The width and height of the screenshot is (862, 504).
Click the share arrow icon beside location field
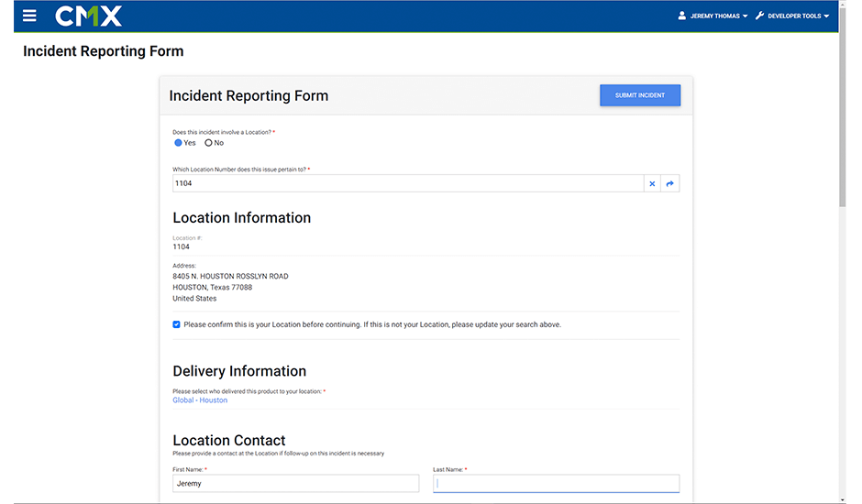(670, 183)
